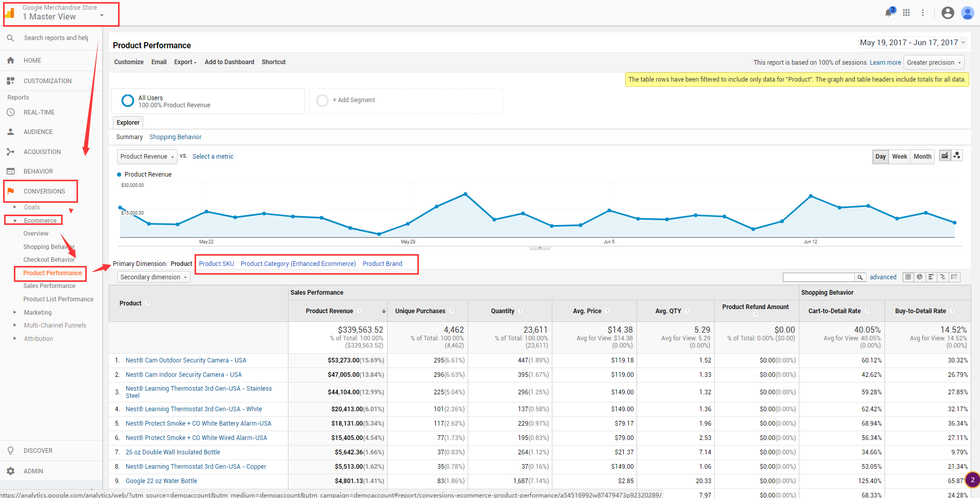Click the Shortcut button
Screen dimensions: 980x498
pos(274,62)
